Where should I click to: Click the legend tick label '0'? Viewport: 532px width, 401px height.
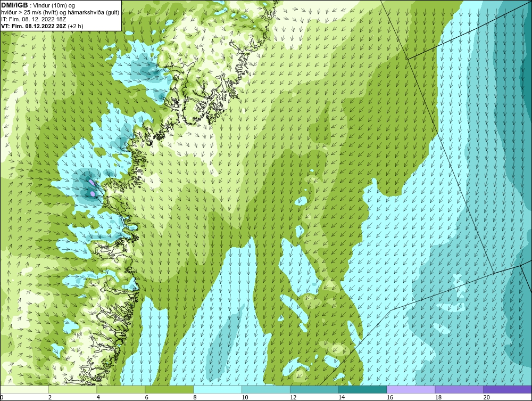(2, 397)
